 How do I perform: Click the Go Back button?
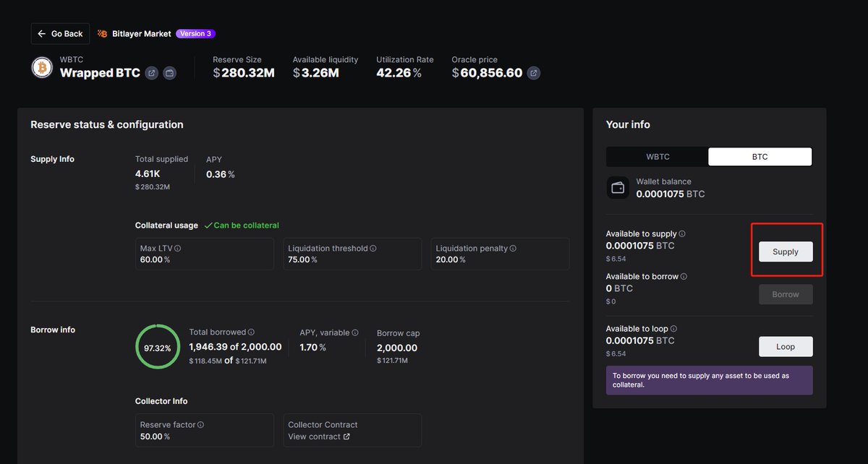60,33
